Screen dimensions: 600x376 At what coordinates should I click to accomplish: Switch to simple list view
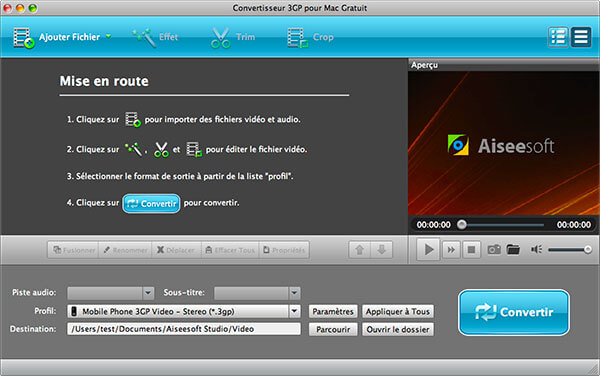[x=581, y=37]
